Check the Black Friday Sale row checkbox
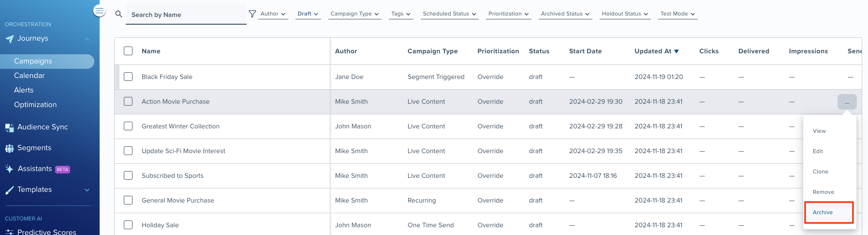 pos(128,77)
